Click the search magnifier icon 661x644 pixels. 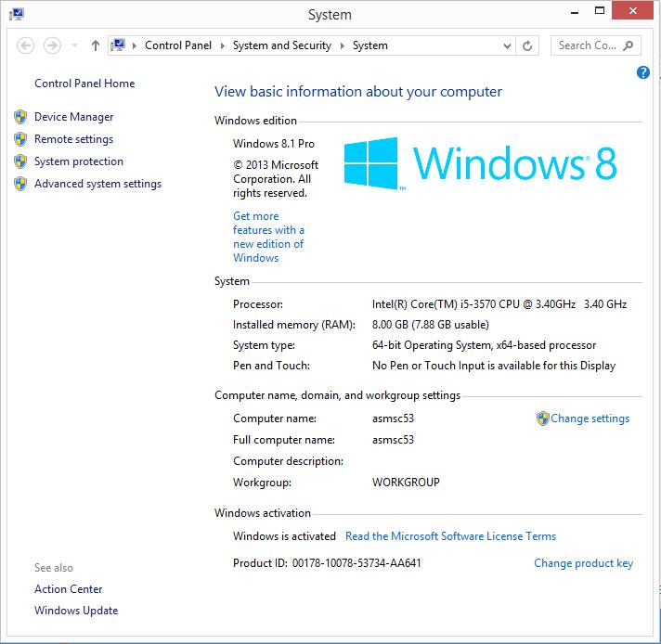(x=629, y=45)
